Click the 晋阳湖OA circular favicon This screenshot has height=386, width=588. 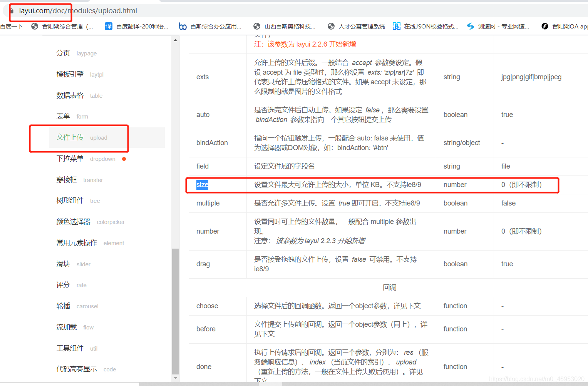(545, 26)
